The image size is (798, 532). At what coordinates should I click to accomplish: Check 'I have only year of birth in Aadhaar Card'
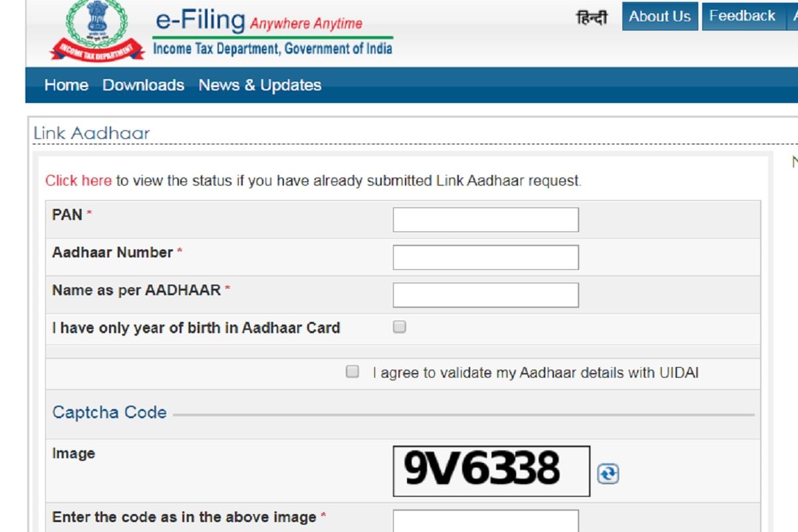tap(399, 327)
